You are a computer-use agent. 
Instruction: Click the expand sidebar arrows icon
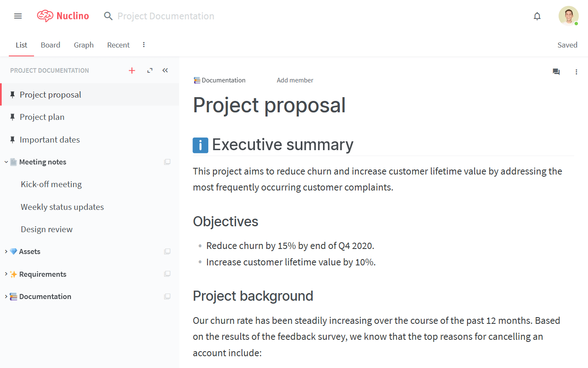(x=150, y=71)
